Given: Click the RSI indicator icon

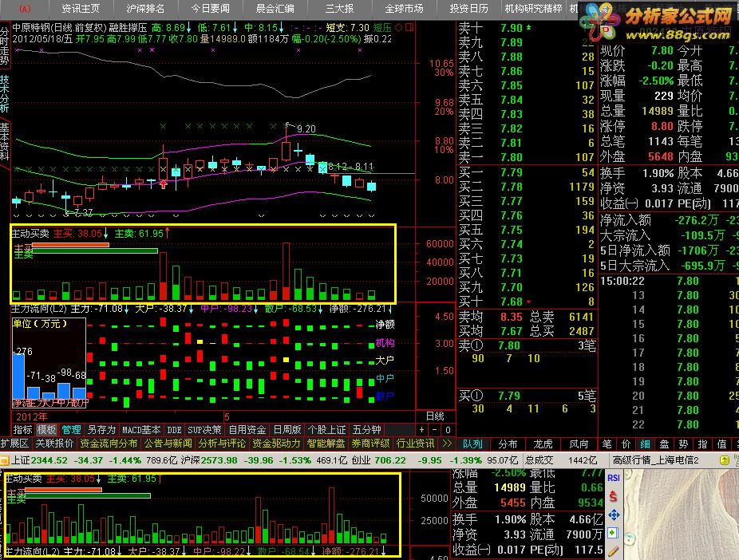Looking at the screenshot, I should 613,478.
